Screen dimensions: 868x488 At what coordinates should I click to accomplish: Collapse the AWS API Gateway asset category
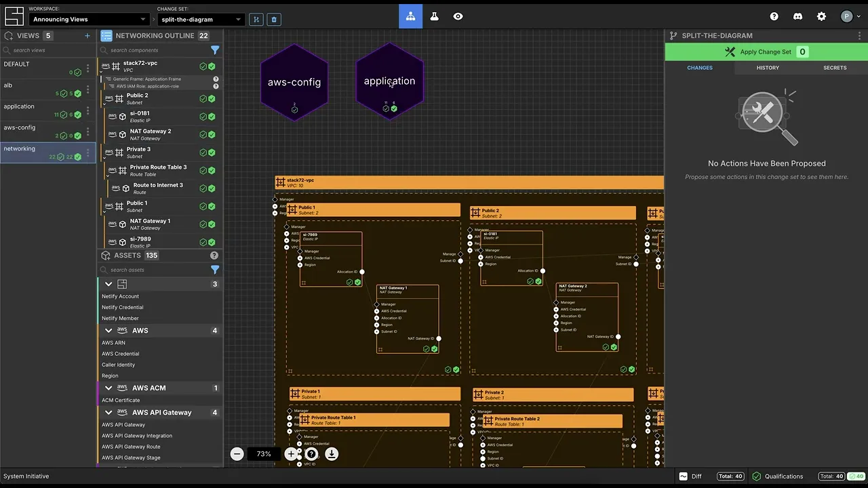(108, 412)
